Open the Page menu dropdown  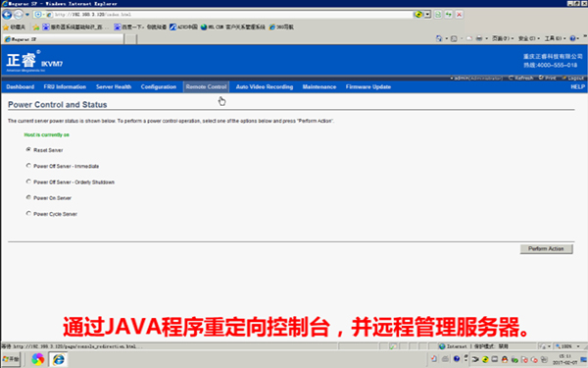pos(503,38)
